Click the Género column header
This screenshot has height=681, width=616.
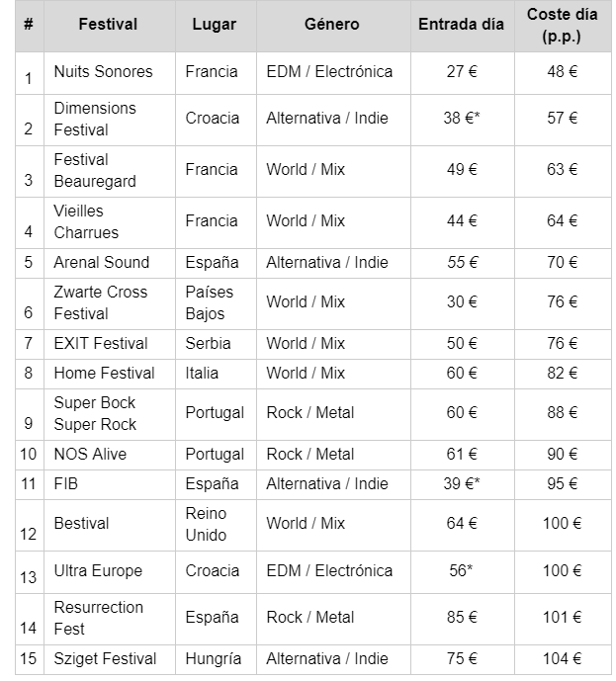(332, 25)
